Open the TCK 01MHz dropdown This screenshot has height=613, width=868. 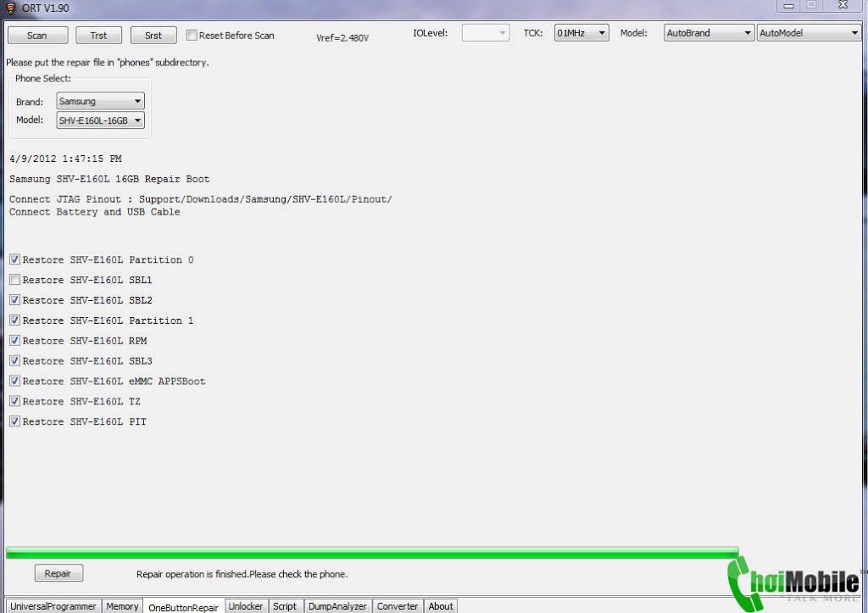tap(581, 33)
